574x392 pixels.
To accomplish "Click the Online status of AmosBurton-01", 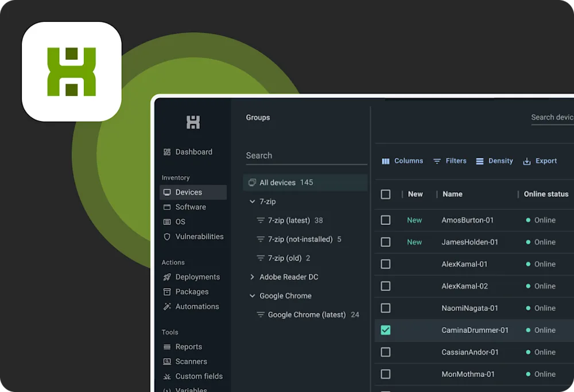I will 541,220.
